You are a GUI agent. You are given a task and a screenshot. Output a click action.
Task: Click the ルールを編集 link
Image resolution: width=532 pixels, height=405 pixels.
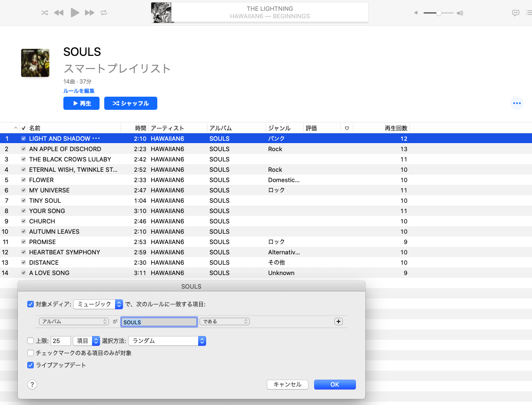coord(79,91)
